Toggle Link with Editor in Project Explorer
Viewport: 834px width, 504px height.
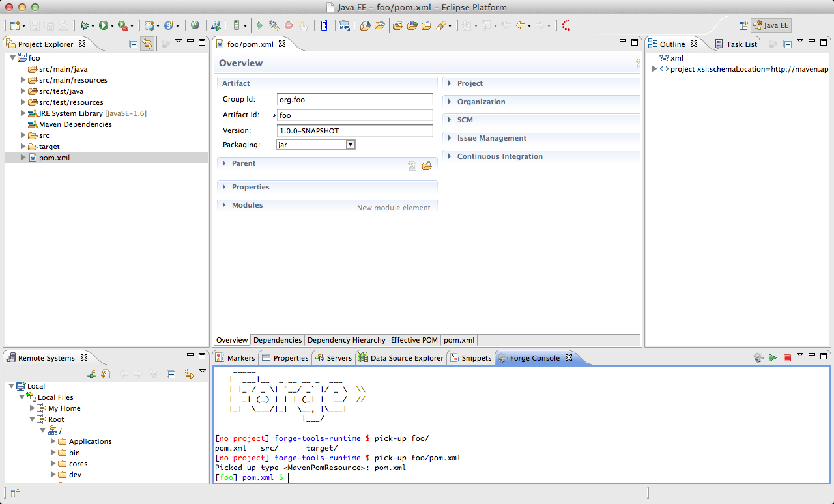click(147, 44)
